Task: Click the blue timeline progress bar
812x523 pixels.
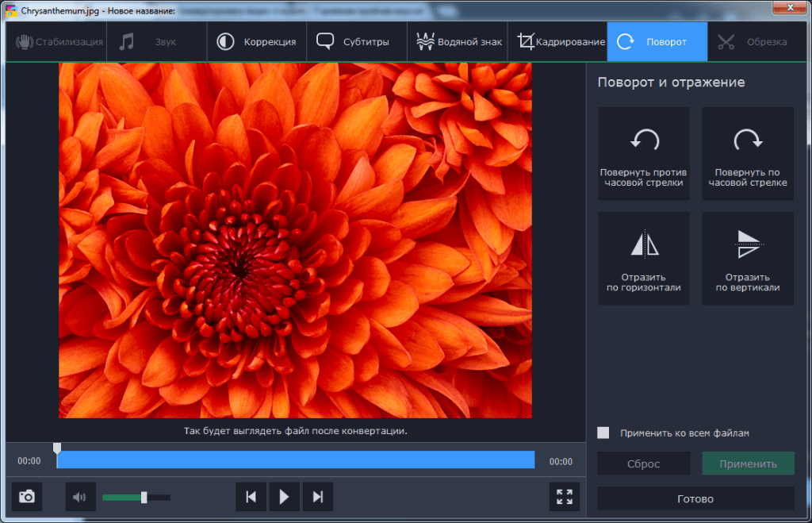Action: (x=295, y=460)
